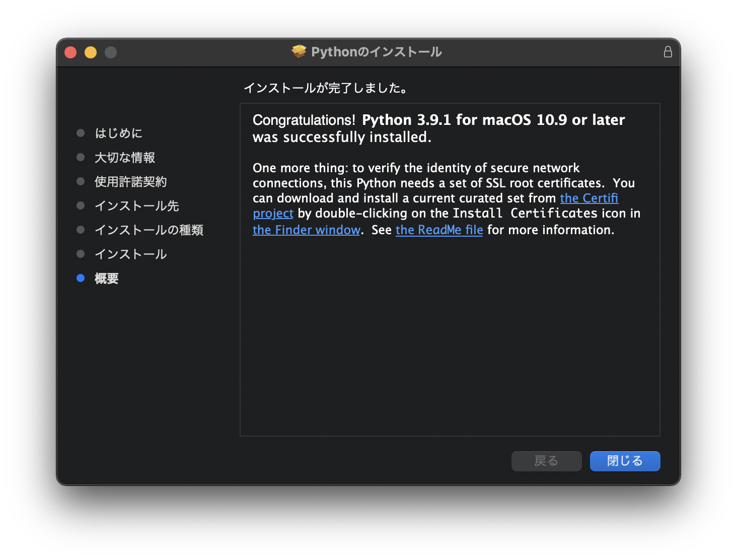Viewport: 737px width, 560px height.
Task: Click the Pythonのインストール window title
Action: click(x=376, y=52)
